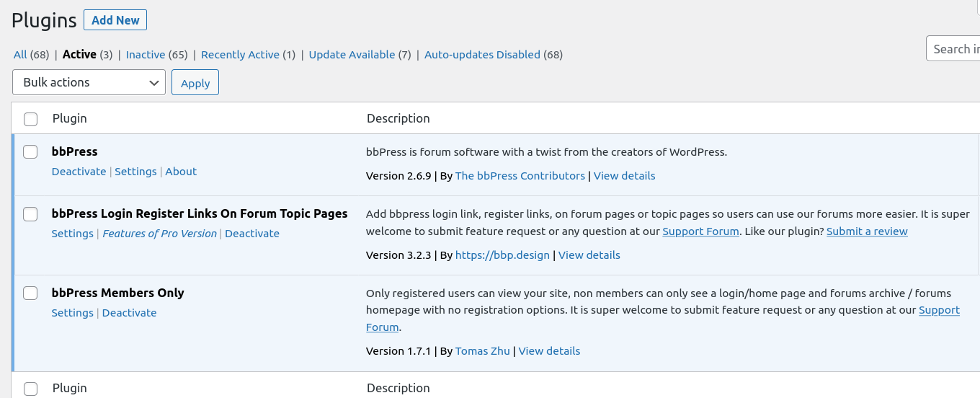
Task: Click the Plugin column label in footer
Action: 69,388
